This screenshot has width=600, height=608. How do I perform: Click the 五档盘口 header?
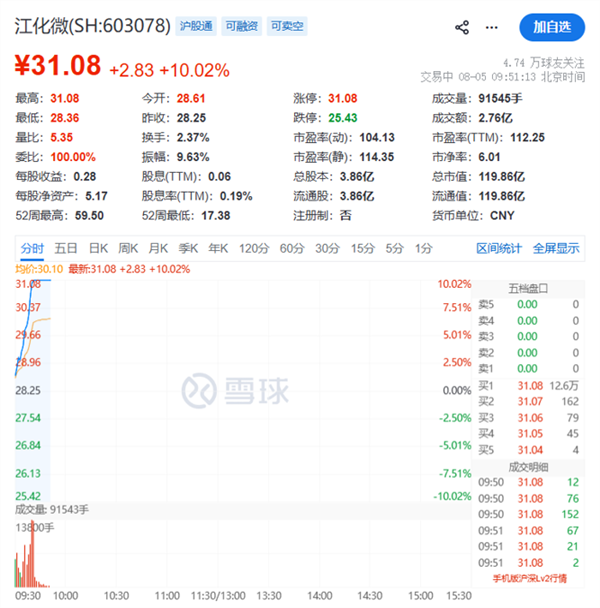(528, 288)
